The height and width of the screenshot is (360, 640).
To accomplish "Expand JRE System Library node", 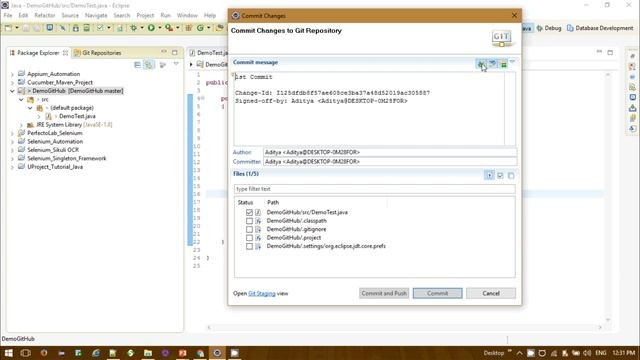I will coord(21,125).
